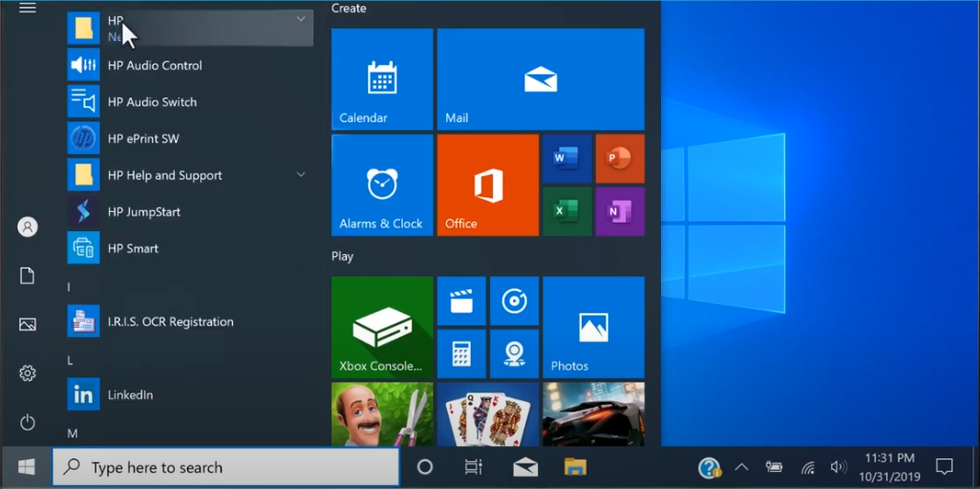980x489 pixels.
Task: Open HP Support Assistant tray icon
Action: (x=710, y=468)
